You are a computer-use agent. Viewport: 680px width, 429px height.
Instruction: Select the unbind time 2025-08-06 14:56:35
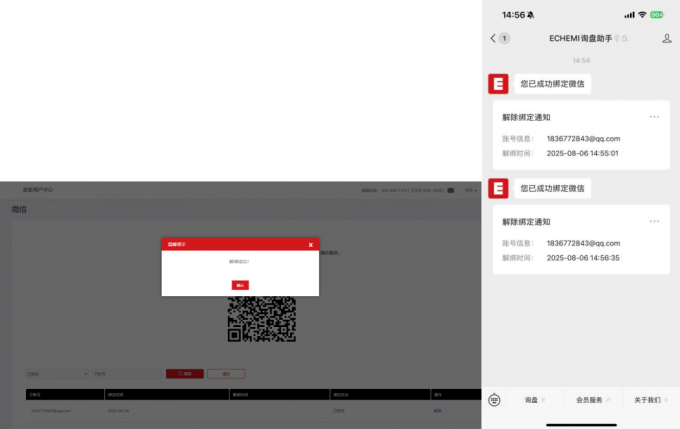click(x=583, y=258)
